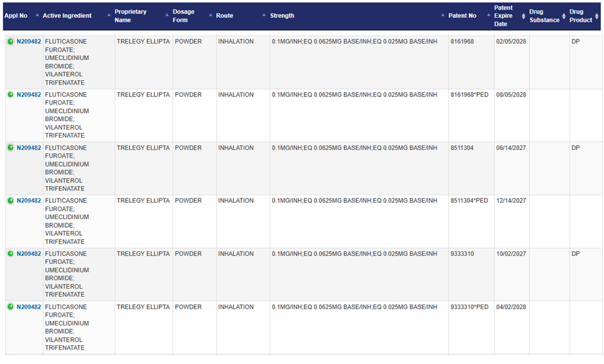This screenshot has width=604, height=364.
Task: Click the sort arrow icon after Dosage Form
Action: pyautogui.click(x=210, y=15)
